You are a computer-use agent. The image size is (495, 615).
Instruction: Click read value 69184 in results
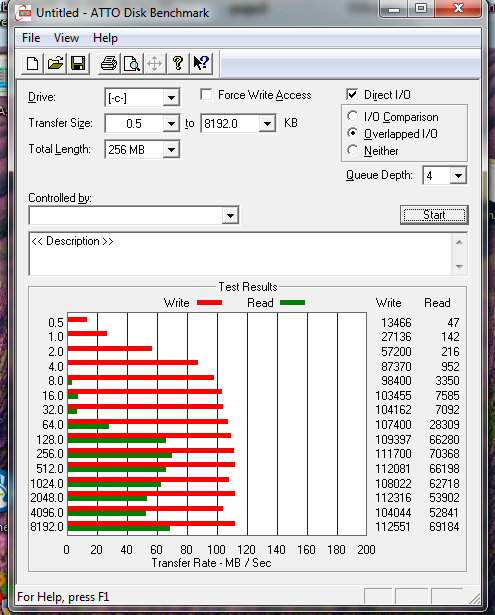(x=444, y=527)
